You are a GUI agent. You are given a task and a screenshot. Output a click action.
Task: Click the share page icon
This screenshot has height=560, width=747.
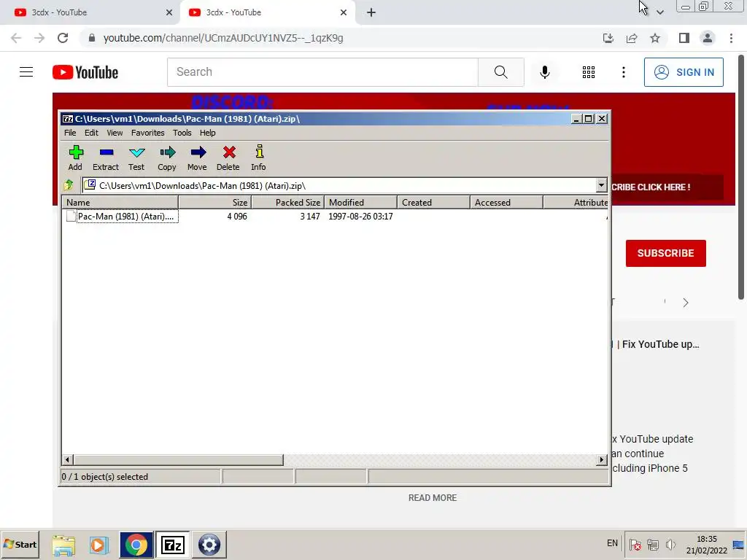click(x=632, y=38)
